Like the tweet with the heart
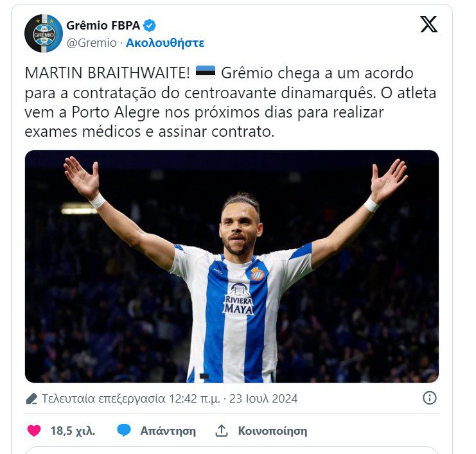This screenshot has width=476, height=454. coord(34,430)
